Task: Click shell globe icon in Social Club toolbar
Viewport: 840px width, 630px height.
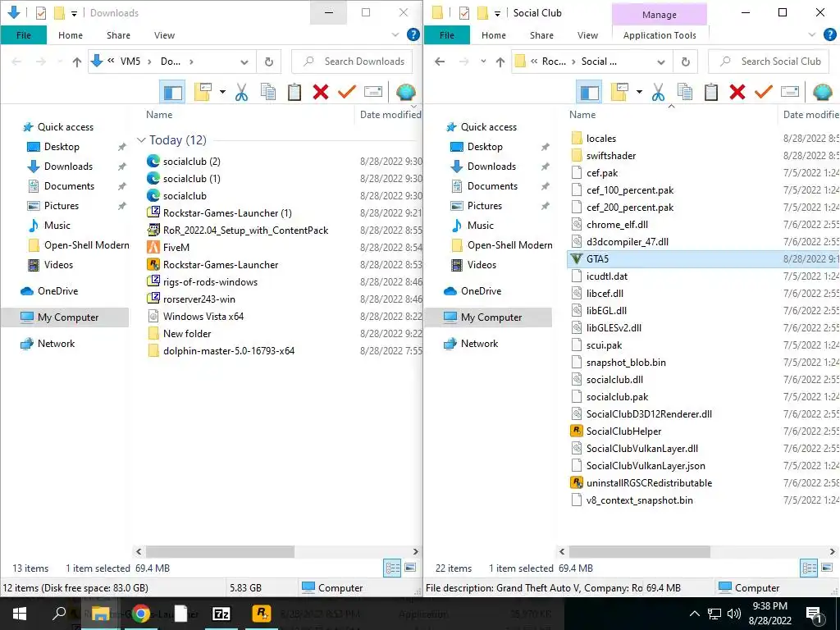Action: 822,92
